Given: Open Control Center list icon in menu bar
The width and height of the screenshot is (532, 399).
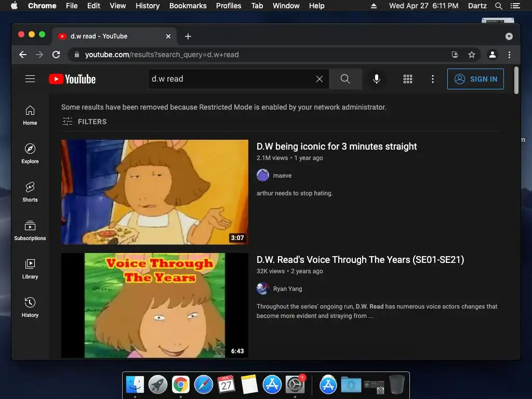Looking at the screenshot, I should coord(515,6).
